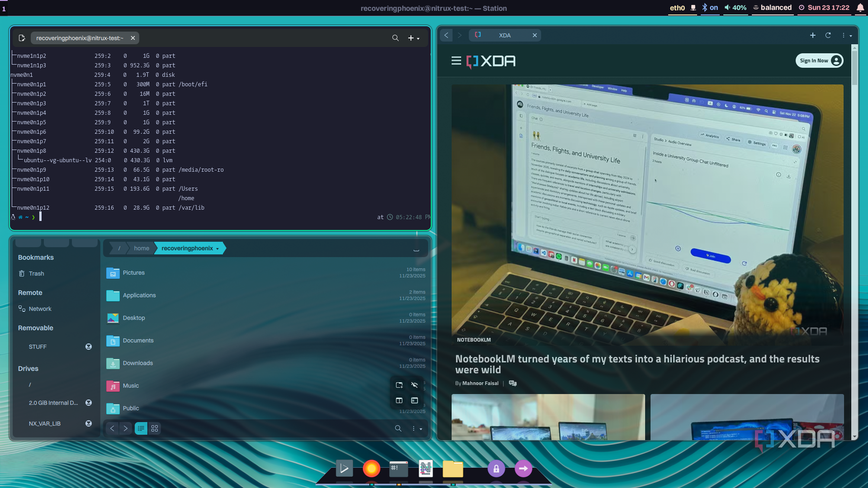Click the 40% volume indicator in the panel
The height and width of the screenshot is (488, 868).
[735, 8]
